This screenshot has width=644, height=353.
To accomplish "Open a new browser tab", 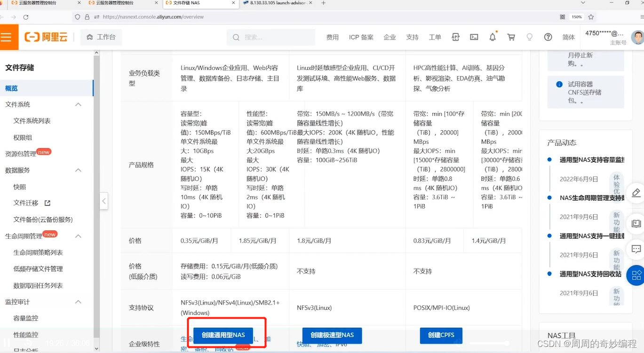I will click(x=323, y=3).
